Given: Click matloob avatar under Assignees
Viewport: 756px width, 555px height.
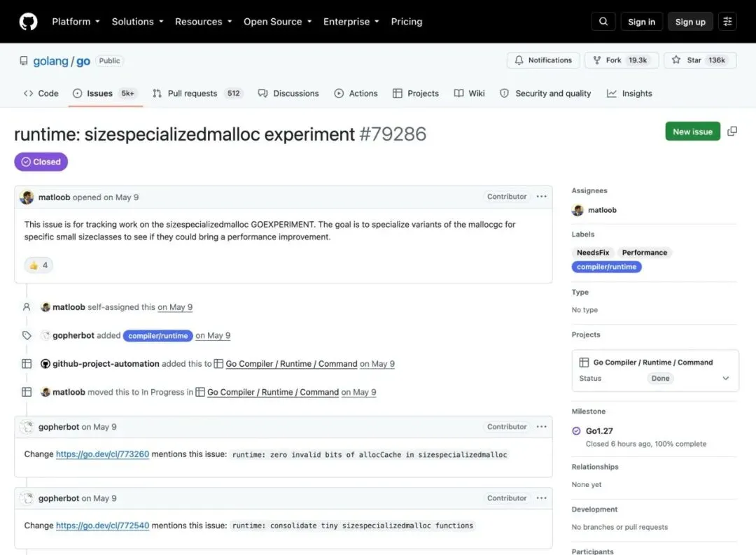Looking at the screenshot, I should click(x=577, y=210).
